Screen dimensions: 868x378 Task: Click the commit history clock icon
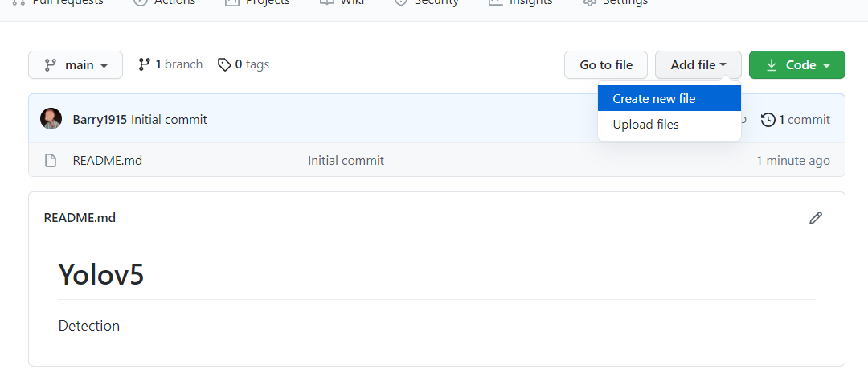coord(768,120)
